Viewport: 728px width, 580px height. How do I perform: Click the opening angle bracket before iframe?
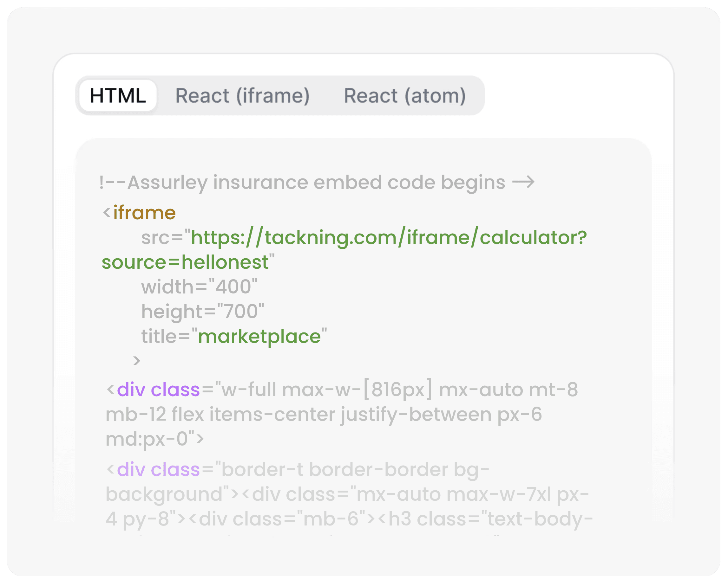107,213
